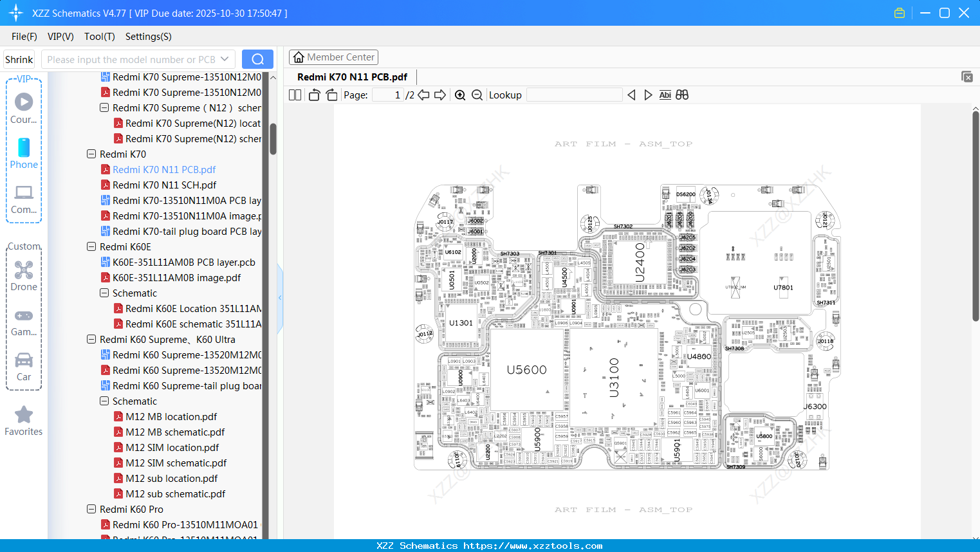Open the Settings(S) menu
Image resolution: width=980 pixels, height=552 pixels.
(x=149, y=37)
